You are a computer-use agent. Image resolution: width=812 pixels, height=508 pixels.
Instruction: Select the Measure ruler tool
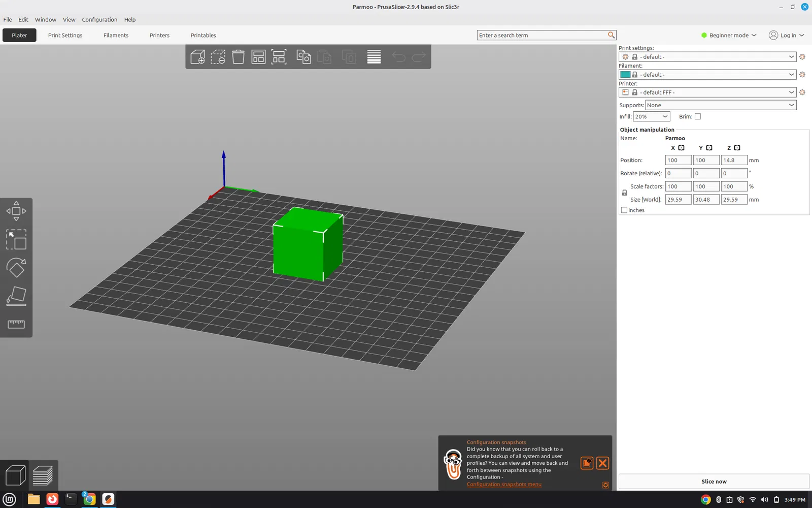coord(16,324)
